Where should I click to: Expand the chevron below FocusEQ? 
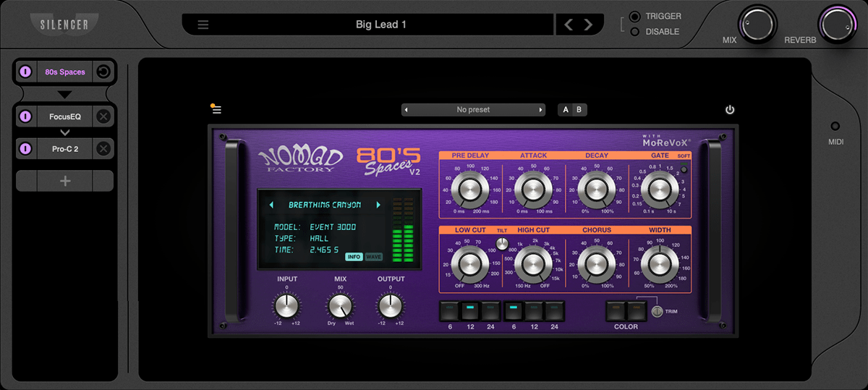point(64,132)
